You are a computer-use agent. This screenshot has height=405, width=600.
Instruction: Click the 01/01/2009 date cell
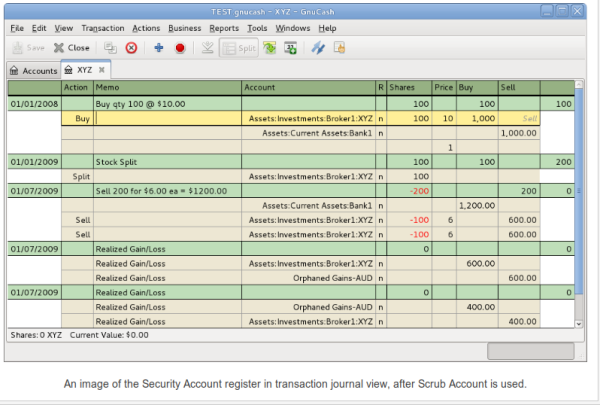pyautogui.click(x=34, y=162)
